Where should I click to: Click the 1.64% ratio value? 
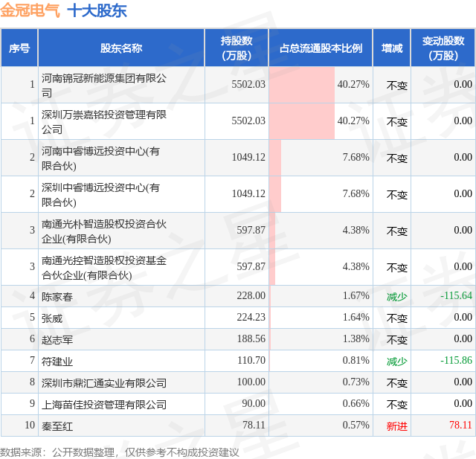click(356, 317)
